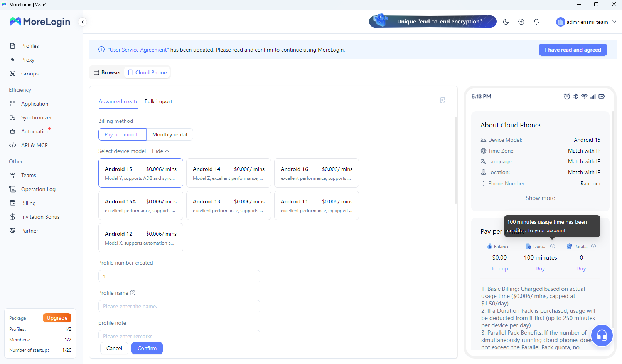The image size is (622, 364).
Task: Click the profile note remarks field
Action: tap(179, 334)
